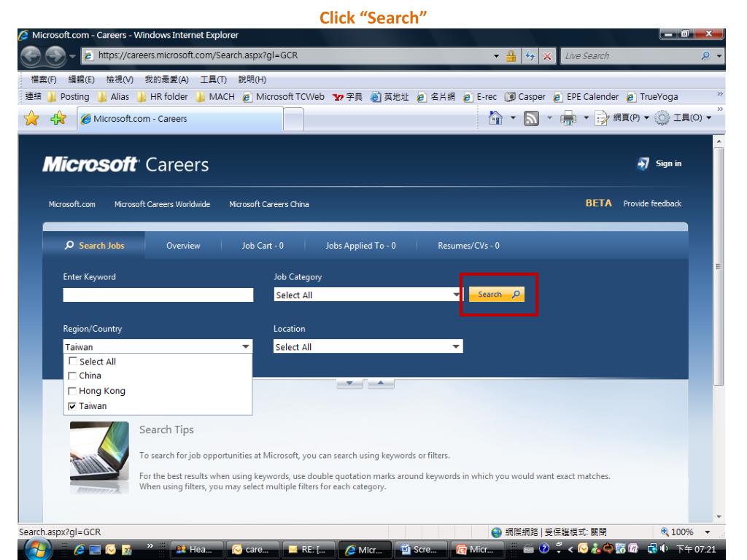Open the 編輯(E) Edit menu
The image size is (747, 560).
pyautogui.click(x=81, y=79)
